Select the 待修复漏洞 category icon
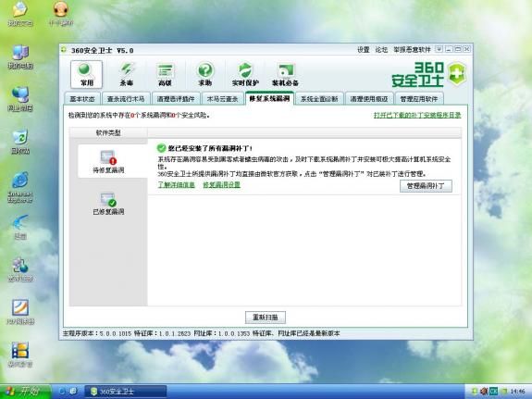The width and height of the screenshot is (532, 399). pyautogui.click(x=108, y=162)
